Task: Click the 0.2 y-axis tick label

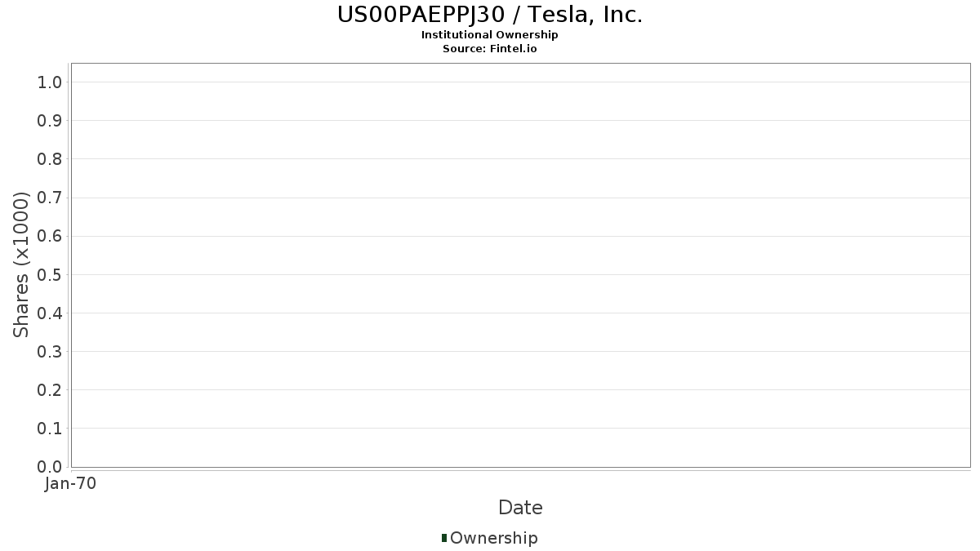Action: [50, 390]
